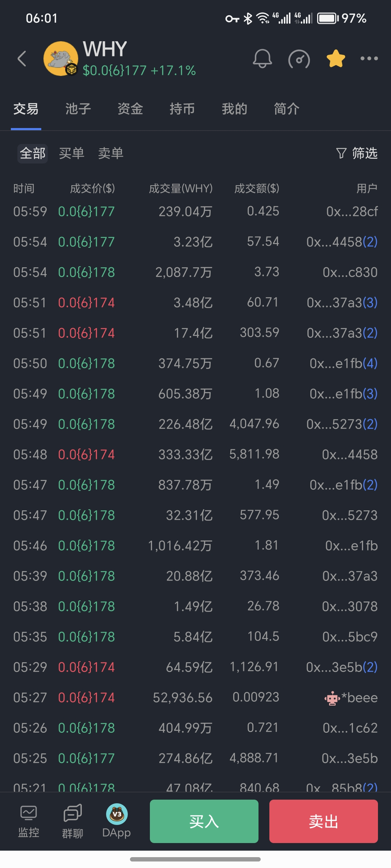Screen dimensions: 391x868
Task: Open user 0x...37a3(3)
Action: pyautogui.click(x=342, y=302)
